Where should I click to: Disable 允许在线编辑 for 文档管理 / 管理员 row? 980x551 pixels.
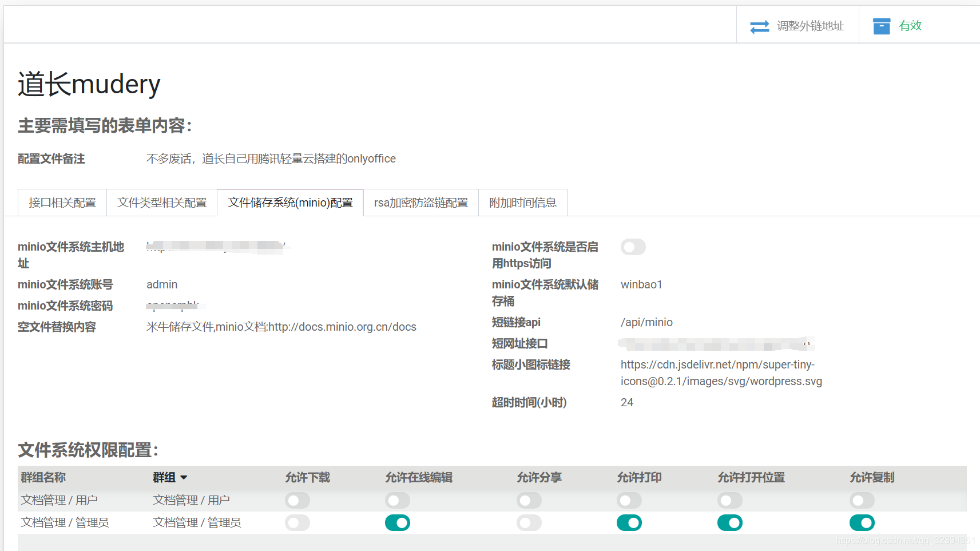pos(398,523)
